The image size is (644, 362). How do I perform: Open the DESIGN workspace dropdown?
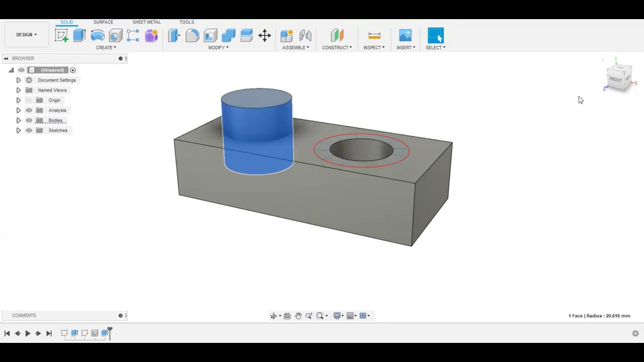click(27, 35)
